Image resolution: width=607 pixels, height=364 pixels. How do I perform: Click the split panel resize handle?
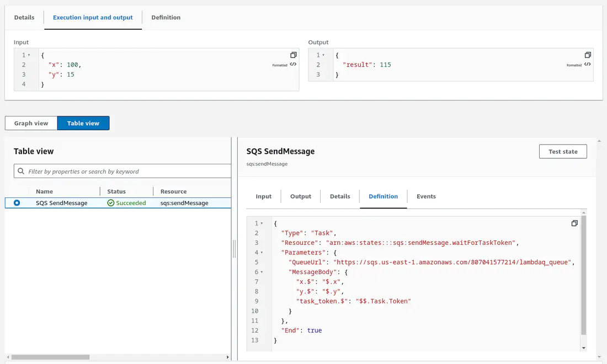coord(234,249)
